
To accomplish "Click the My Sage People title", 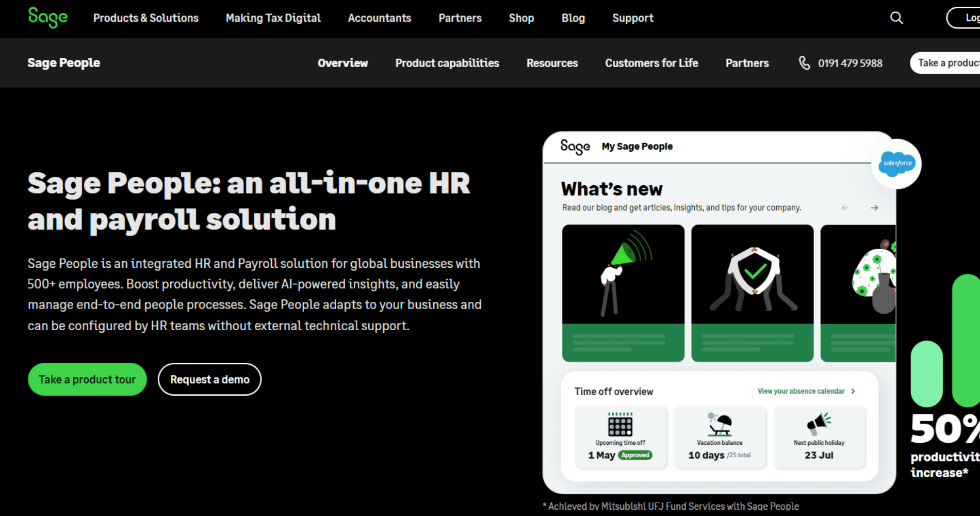I will click(x=637, y=147).
